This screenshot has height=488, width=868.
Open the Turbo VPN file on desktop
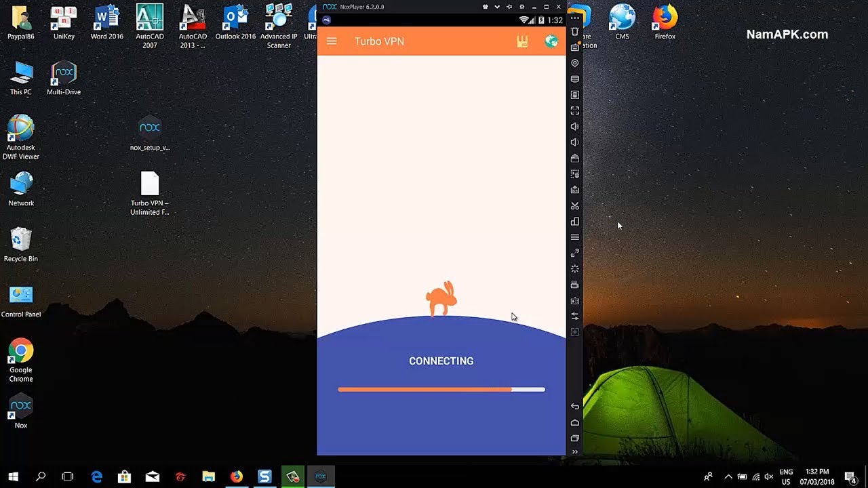(x=150, y=193)
